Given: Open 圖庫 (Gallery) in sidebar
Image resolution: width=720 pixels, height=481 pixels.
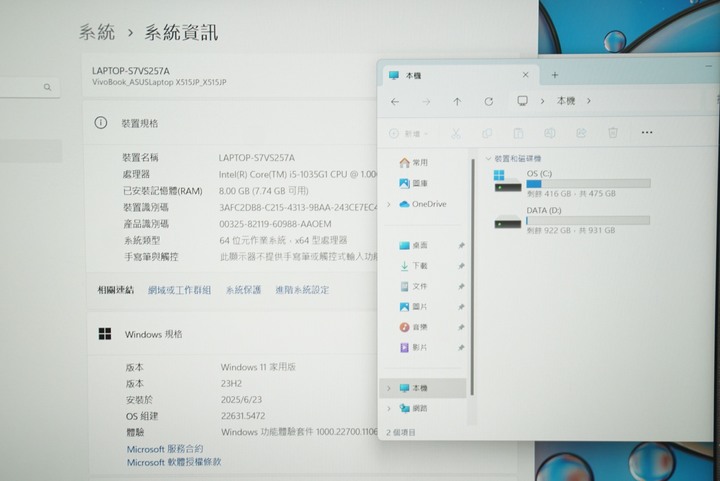Looking at the screenshot, I should tap(413, 183).
